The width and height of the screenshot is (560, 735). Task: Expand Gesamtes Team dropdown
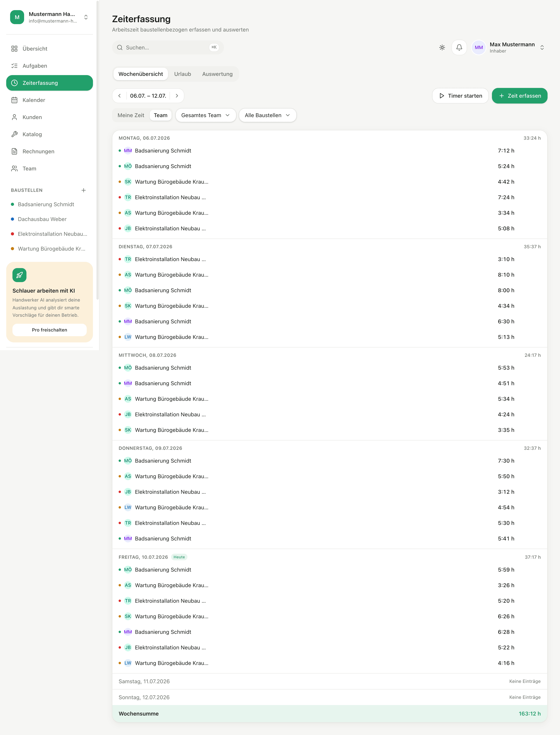click(206, 115)
